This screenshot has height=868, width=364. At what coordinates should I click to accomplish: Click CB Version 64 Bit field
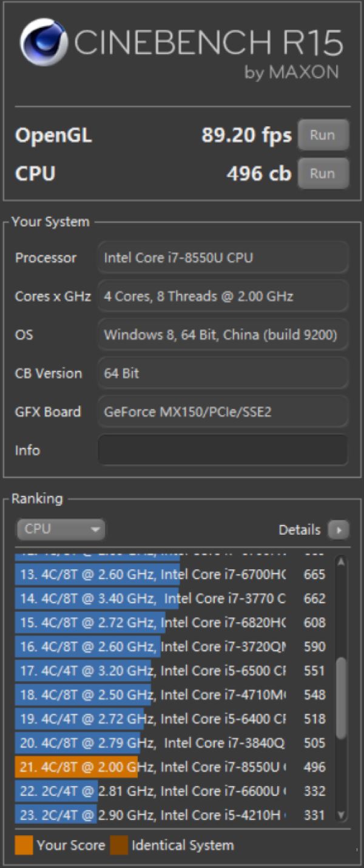[223, 373]
